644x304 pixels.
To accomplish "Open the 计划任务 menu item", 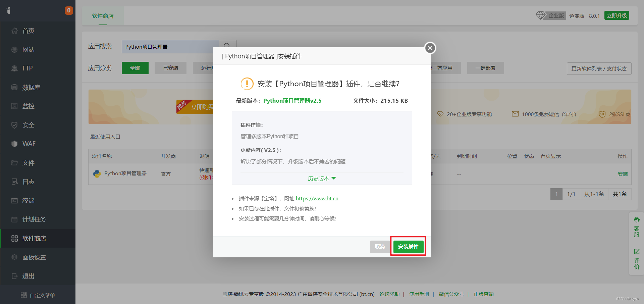I will click(x=38, y=219).
